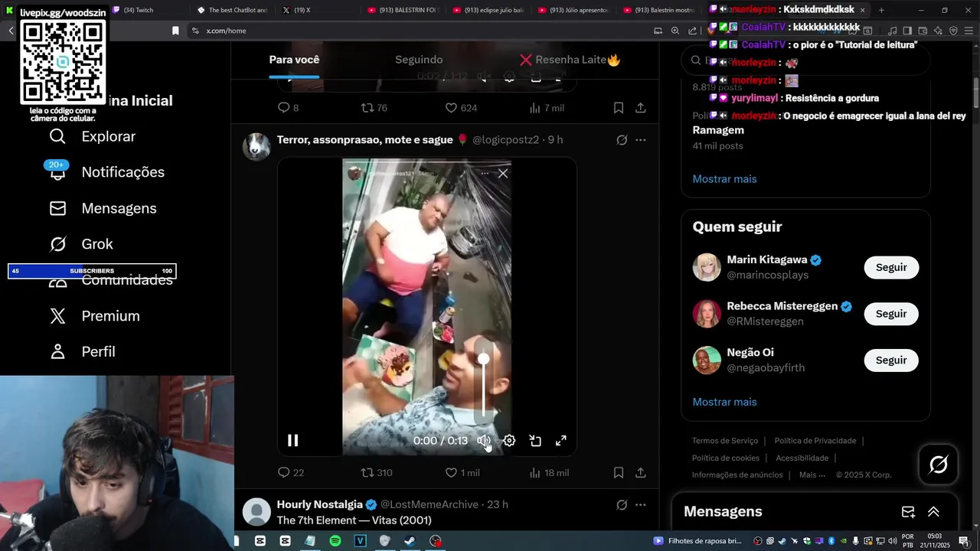Bookmark the logicpostz2 video tweet
Screen dimensions: 980x551
619,473
